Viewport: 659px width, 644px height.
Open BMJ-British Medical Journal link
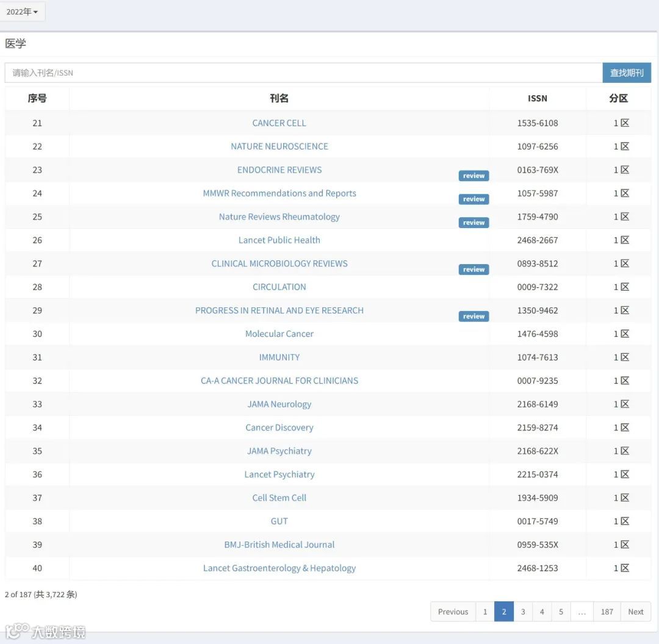(279, 545)
